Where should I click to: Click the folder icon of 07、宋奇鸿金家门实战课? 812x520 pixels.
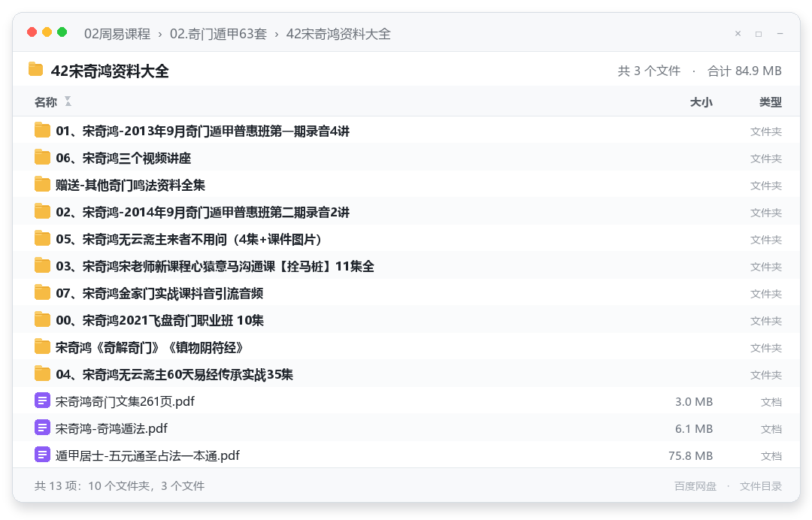42,293
